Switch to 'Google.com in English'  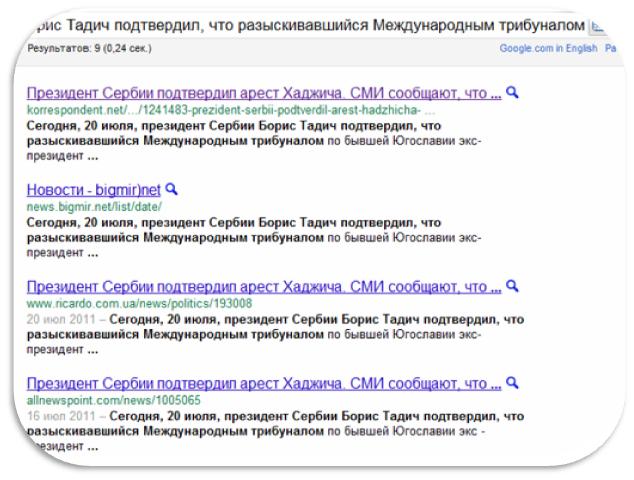[x=548, y=49]
